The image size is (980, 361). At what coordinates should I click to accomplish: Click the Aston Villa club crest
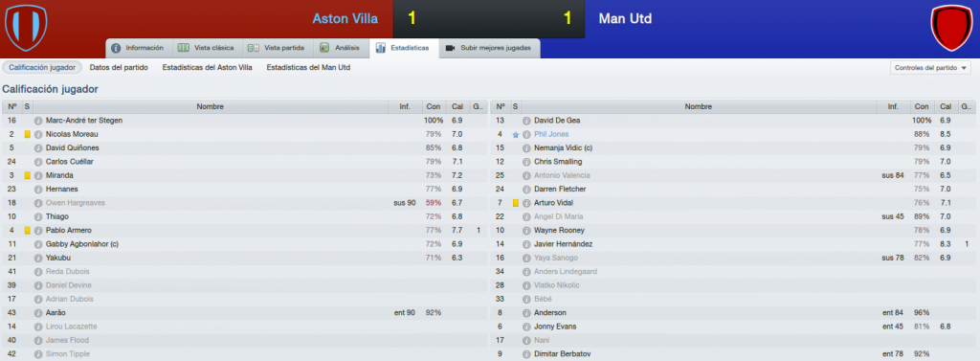[26, 28]
